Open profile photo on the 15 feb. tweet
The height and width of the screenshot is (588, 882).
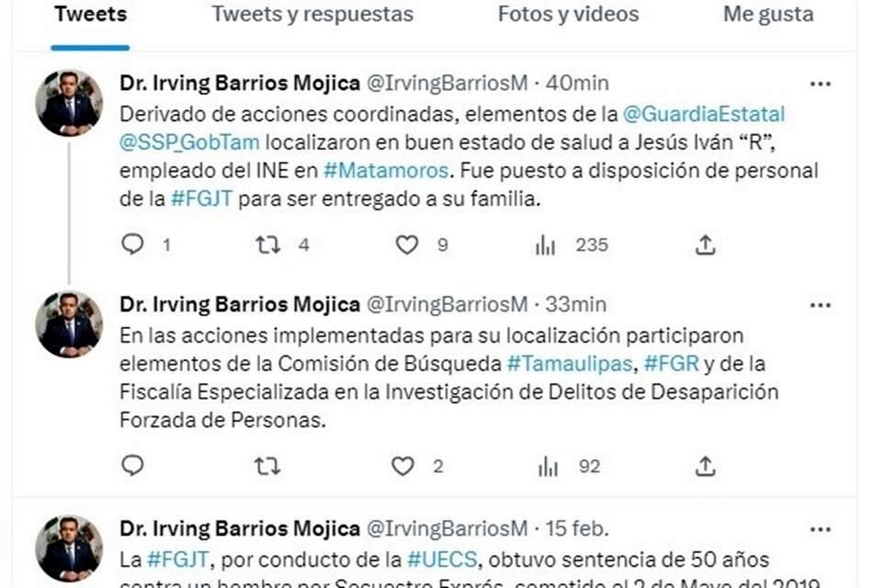click(69, 548)
